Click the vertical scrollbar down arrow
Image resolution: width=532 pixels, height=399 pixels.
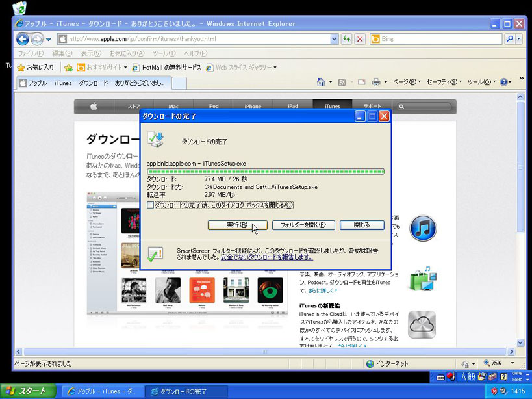point(520,342)
